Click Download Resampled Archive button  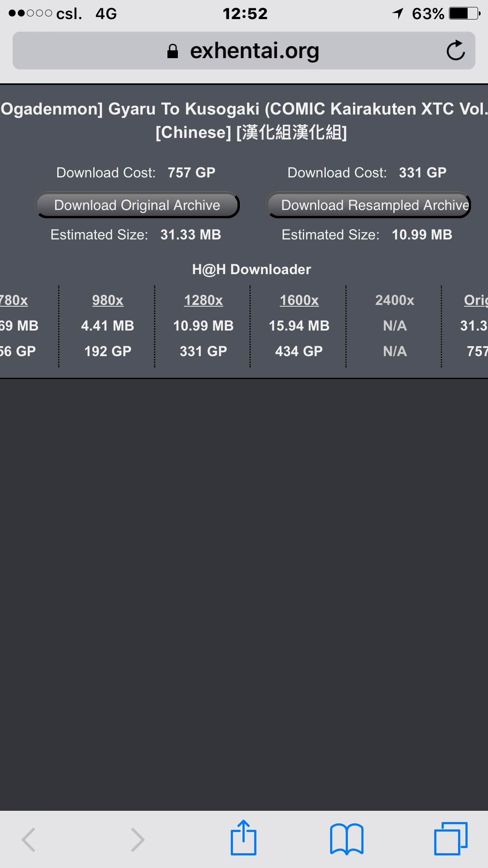(368, 205)
